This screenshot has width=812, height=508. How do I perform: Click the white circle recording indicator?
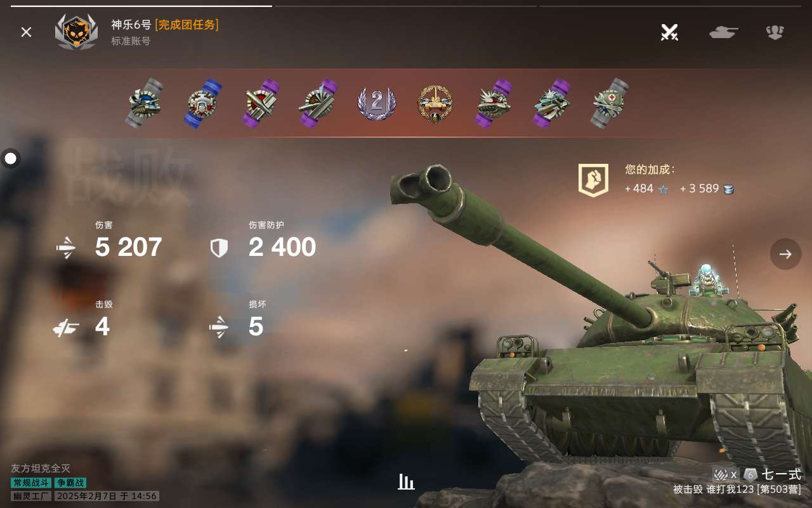(x=11, y=158)
